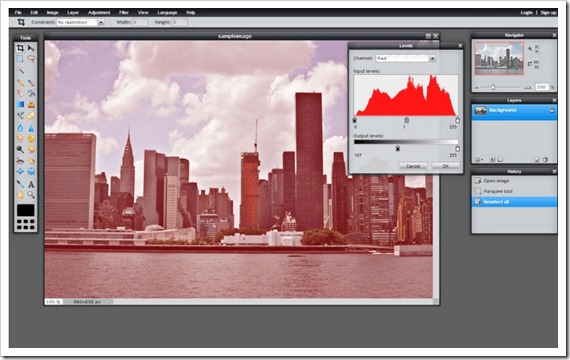This screenshot has height=360, width=570.
Task: Select the Colorpicker eyedropper tool
Action: click(20, 184)
